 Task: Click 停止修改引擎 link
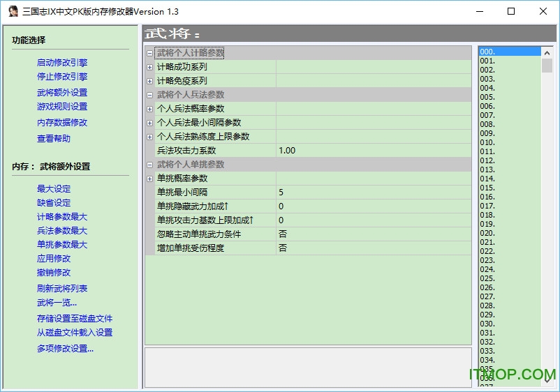[62, 76]
